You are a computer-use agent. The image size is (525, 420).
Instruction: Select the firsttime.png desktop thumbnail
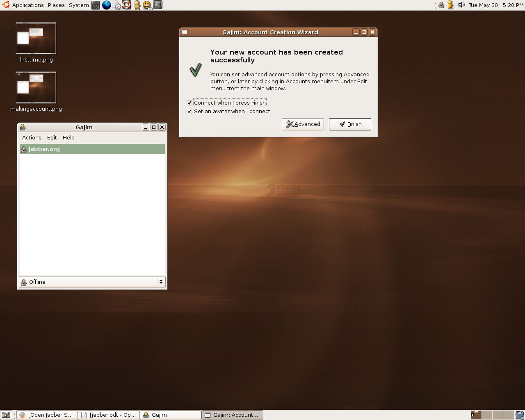[x=36, y=38]
